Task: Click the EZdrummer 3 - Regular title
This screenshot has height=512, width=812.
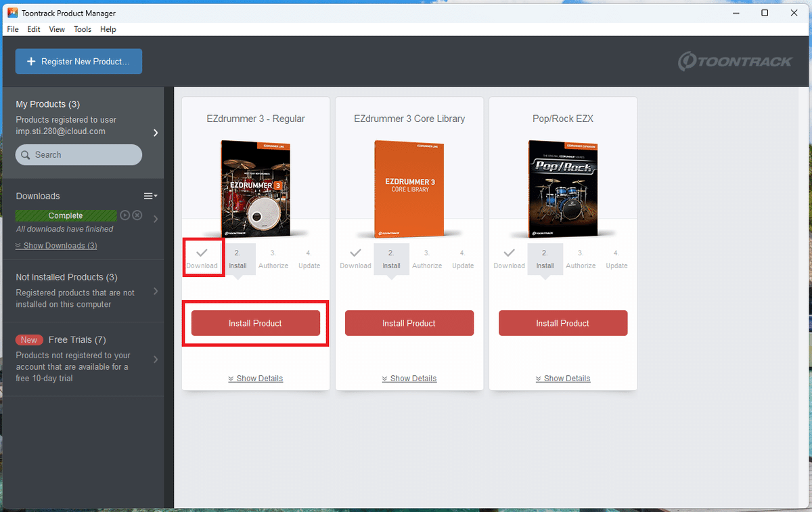Action: click(x=256, y=119)
